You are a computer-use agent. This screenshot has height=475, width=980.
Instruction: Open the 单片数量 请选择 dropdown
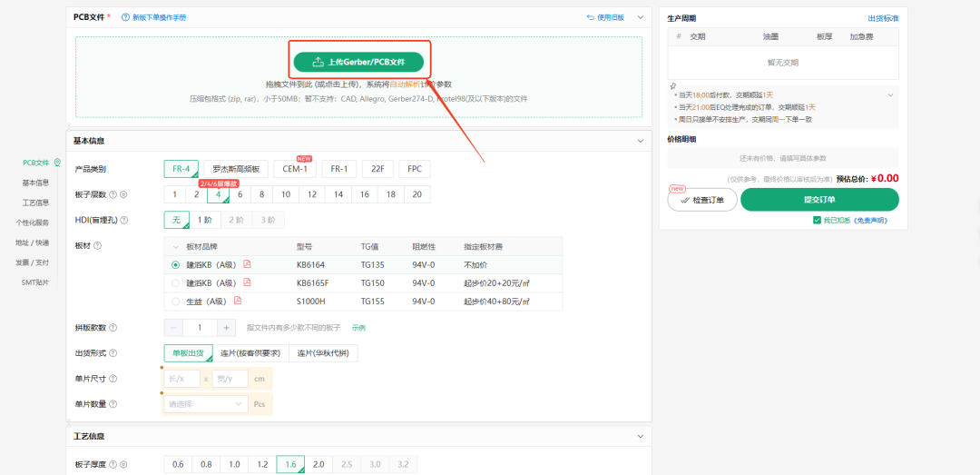click(x=206, y=404)
